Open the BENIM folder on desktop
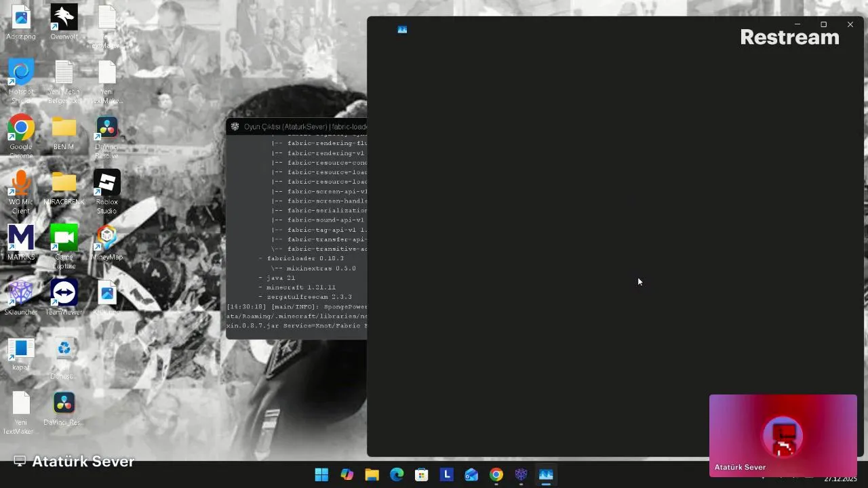The width and height of the screenshot is (868, 488). click(x=64, y=132)
